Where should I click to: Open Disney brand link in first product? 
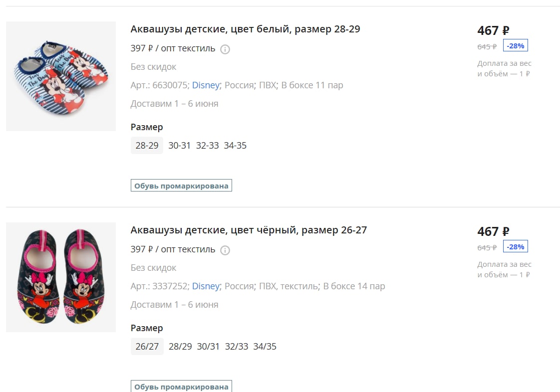[206, 85]
